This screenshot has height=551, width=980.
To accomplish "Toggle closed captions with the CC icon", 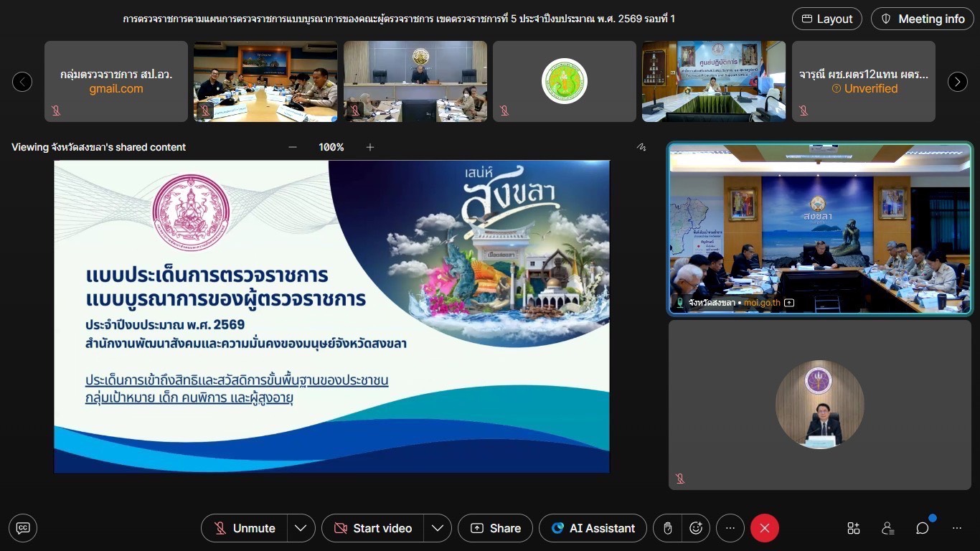I will [x=23, y=528].
